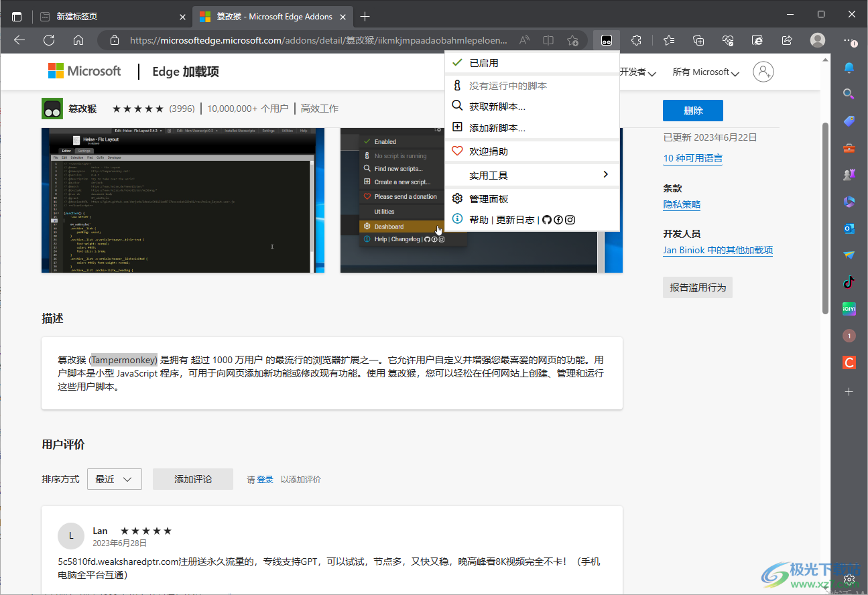
Task: Add a sidebar app with plus icon
Action: [x=849, y=391]
